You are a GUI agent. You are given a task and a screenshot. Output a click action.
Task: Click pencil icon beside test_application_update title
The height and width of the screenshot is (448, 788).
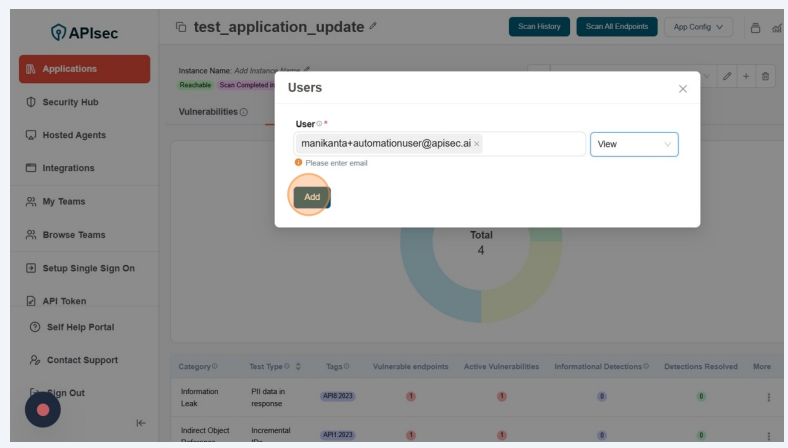click(373, 26)
